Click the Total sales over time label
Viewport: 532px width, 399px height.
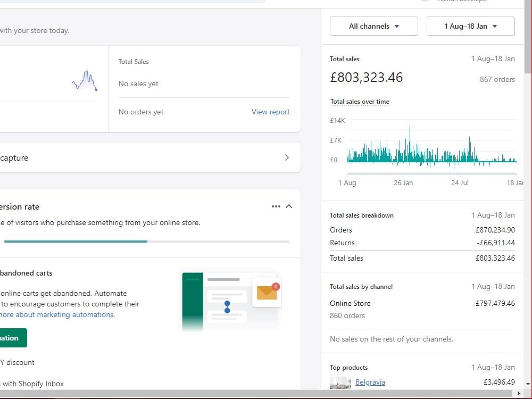[360, 102]
